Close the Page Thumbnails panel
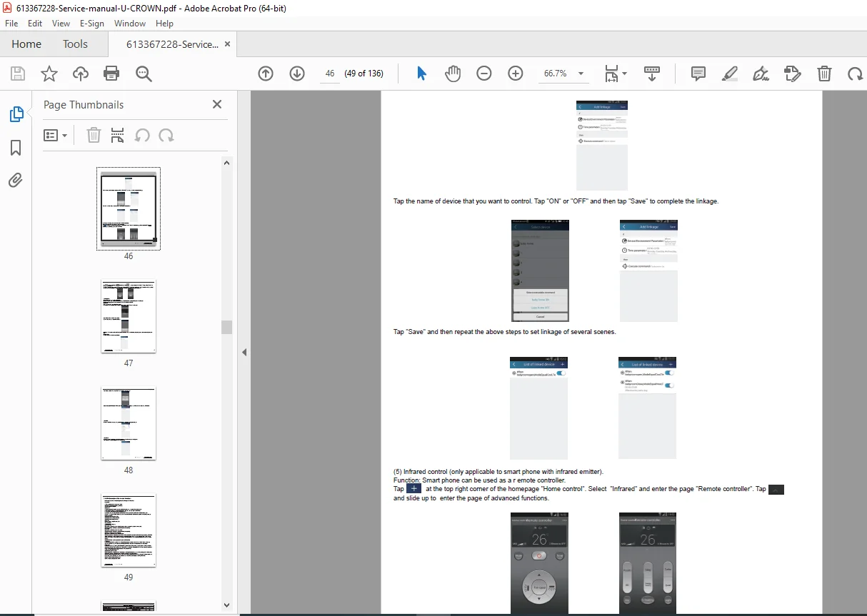This screenshot has height=616, width=867. [217, 104]
